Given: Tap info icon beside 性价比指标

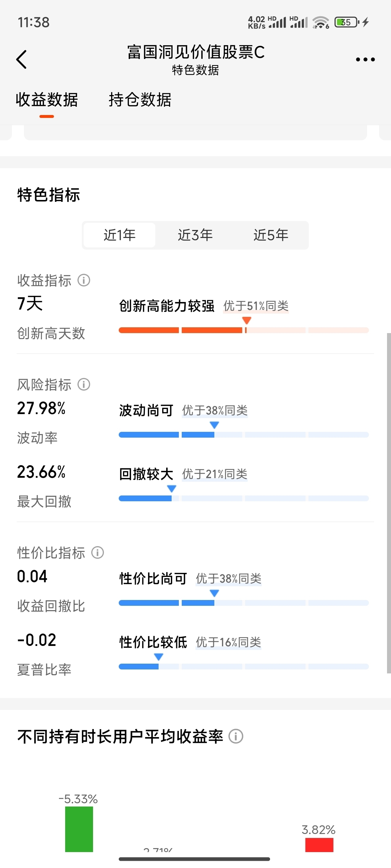Looking at the screenshot, I should coord(97,553).
